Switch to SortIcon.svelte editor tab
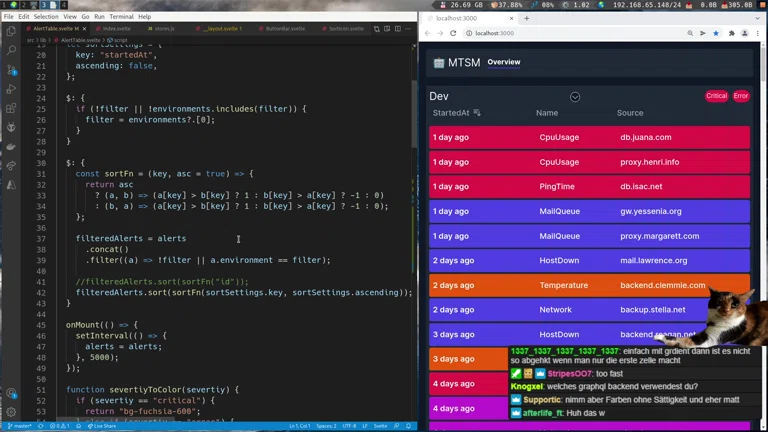768x432 pixels. tap(343, 29)
